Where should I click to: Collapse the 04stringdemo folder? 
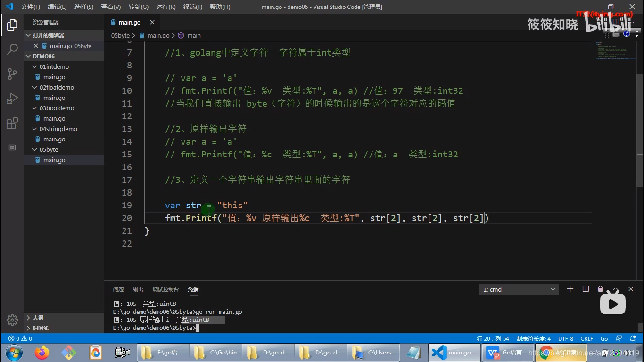[64, 129]
